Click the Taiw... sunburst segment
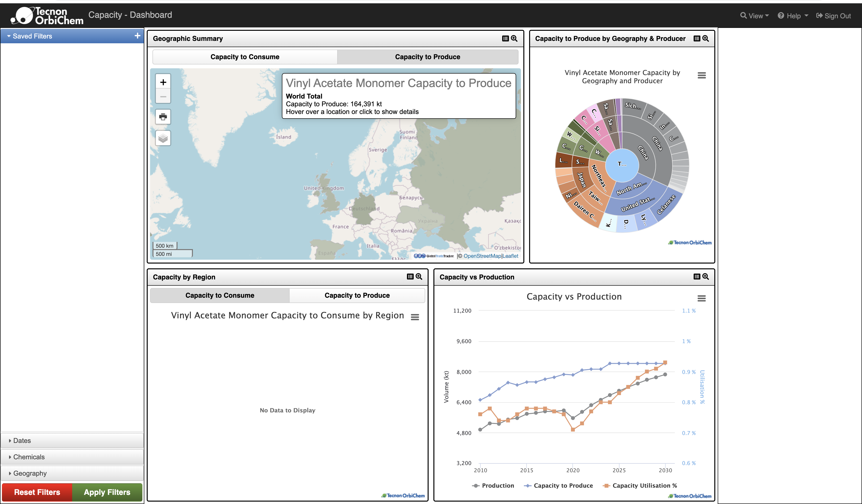 pyautogui.click(x=596, y=198)
